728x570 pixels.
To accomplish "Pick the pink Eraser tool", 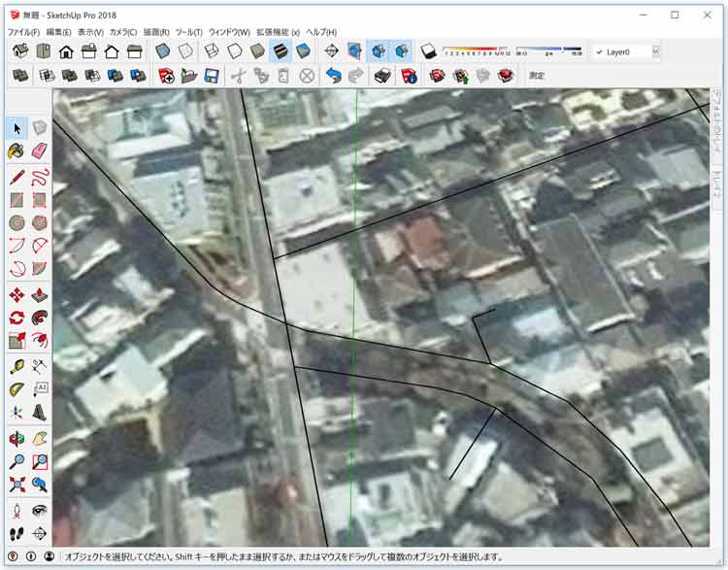I will pyautogui.click(x=40, y=151).
